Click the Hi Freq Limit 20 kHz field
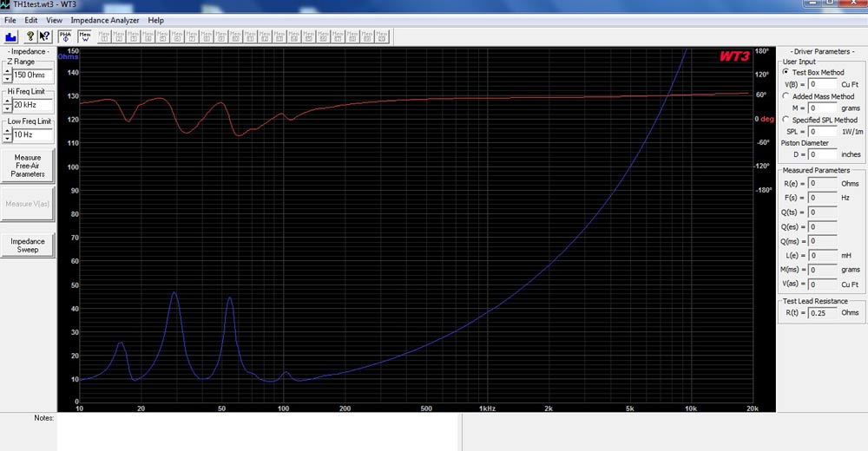Image resolution: width=868 pixels, height=451 pixels. tap(33, 105)
